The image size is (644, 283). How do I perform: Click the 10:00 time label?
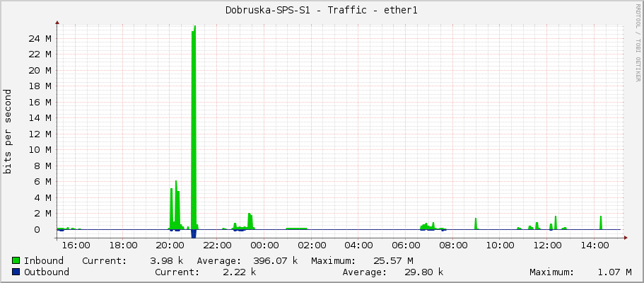500,246
